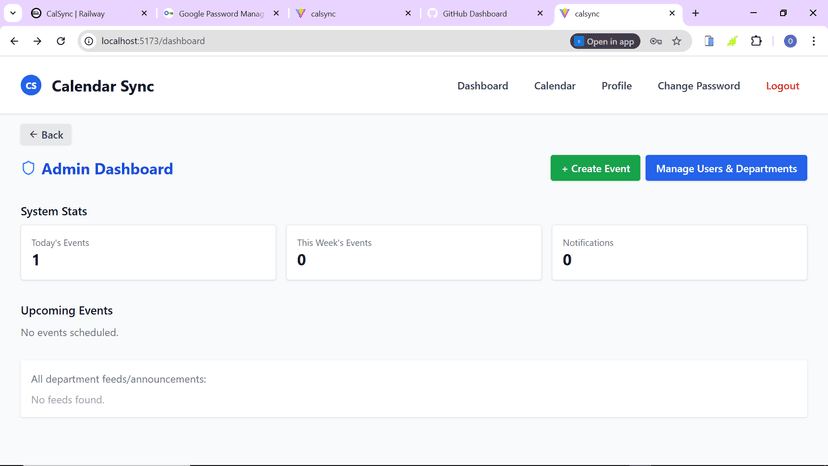Click the CS logo icon
The height and width of the screenshot is (466, 828).
tap(31, 86)
